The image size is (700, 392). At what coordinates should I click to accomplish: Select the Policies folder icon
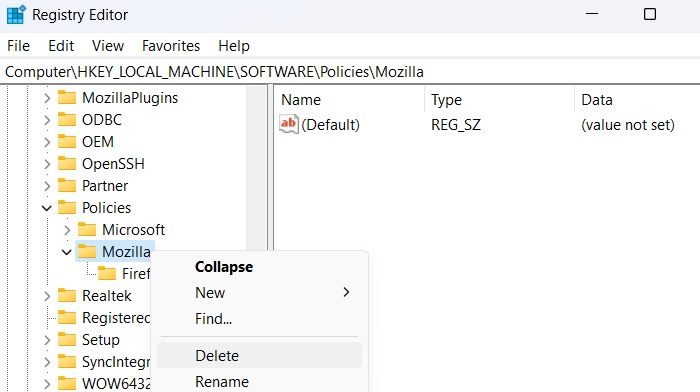(x=67, y=207)
